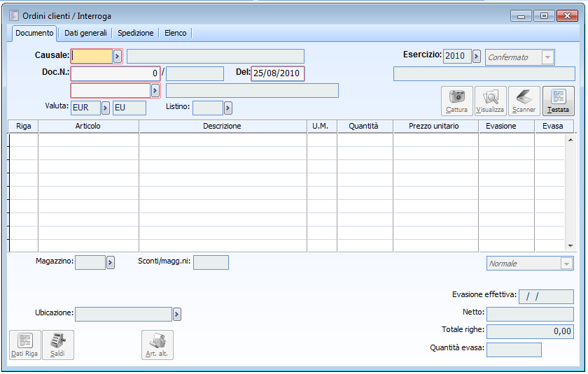Open customer lookup arrow below Doc.N.

pyautogui.click(x=155, y=91)
